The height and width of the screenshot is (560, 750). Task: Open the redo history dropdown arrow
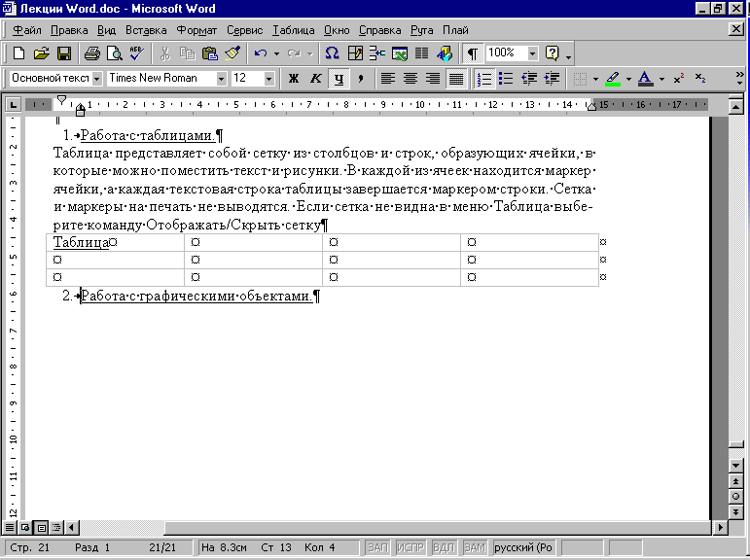310,53
